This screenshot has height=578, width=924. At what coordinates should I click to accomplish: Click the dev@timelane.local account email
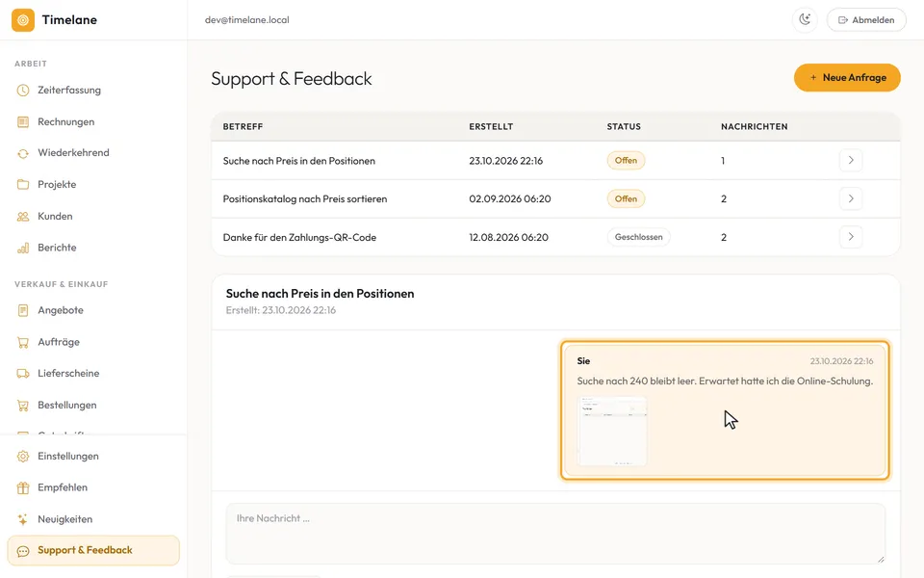pyautogui.click(x=247, y=20)
